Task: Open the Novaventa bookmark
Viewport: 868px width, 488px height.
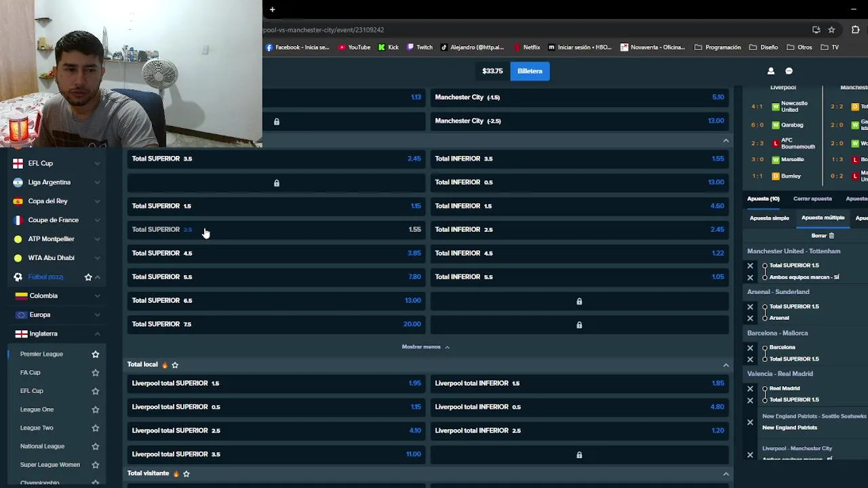Action: coord(653,47)
